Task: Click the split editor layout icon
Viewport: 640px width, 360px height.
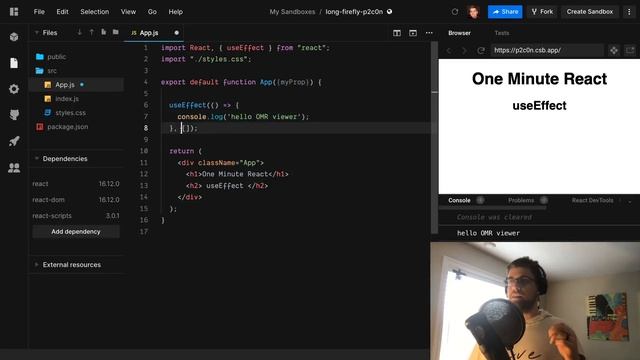Action: (397, 33)
